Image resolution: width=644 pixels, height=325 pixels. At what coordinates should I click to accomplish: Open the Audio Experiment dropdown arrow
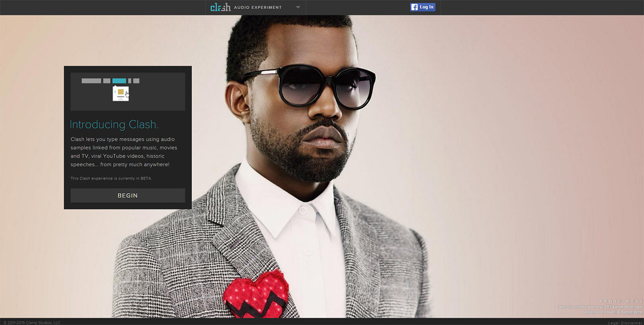tap(298, 8)
